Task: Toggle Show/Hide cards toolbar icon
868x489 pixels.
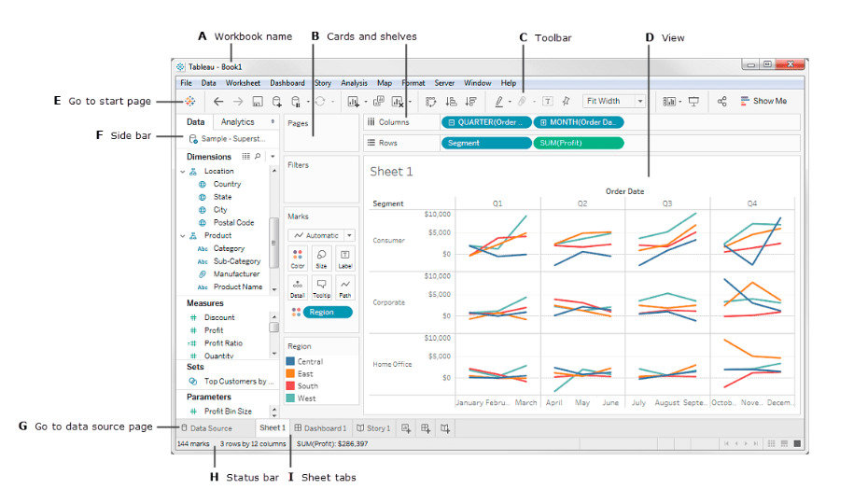Action: (669, 102)
